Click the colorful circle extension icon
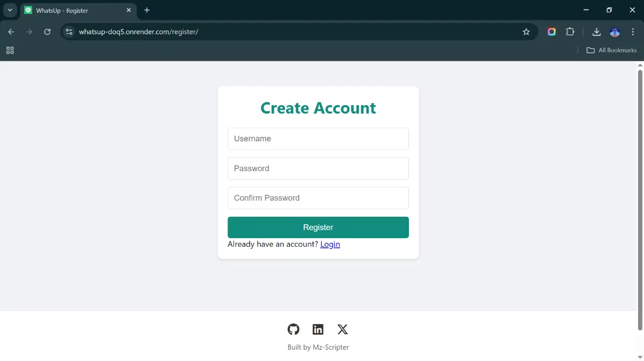The width and height of the screenshot is (644, 361). (x=552, y=32)
